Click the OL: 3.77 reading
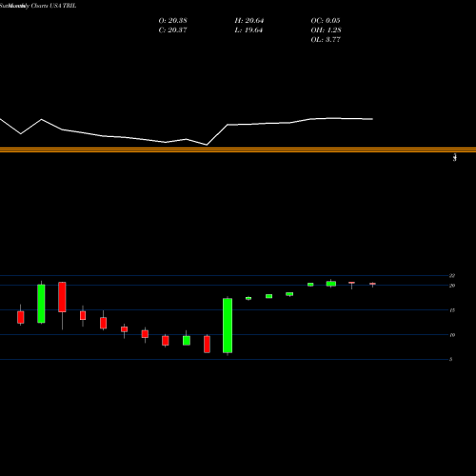This screenshot has height=476, width=476. click(326, 40)
